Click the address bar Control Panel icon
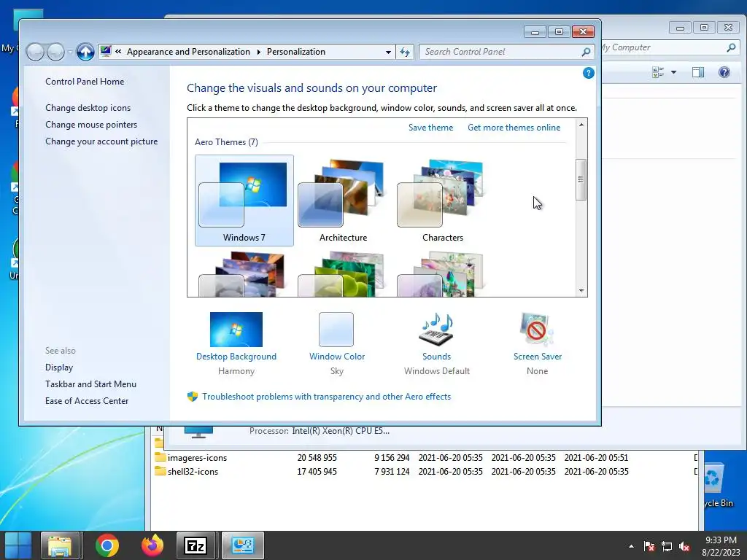The height and width of the screenshot is (560, 747). click(106, 51)
